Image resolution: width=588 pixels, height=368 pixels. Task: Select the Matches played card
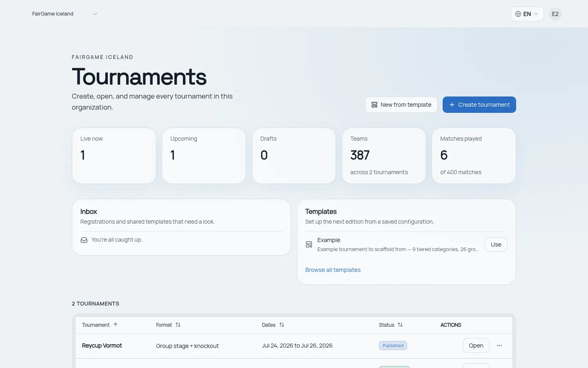pos(474,156)
